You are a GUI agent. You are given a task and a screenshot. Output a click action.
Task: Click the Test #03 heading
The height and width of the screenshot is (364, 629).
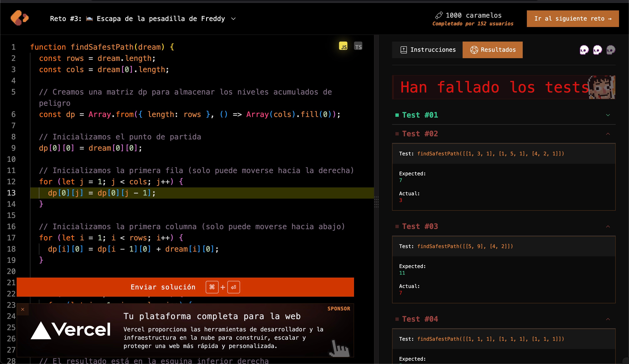tap(420, 226)
